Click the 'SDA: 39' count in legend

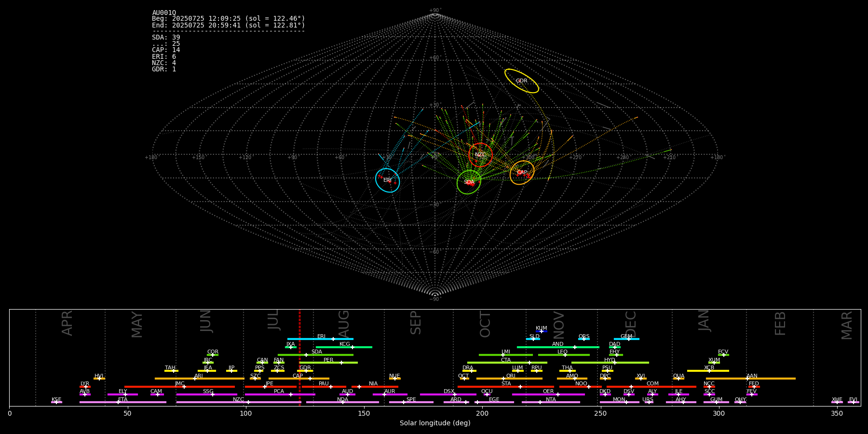[x=166, y=38]
